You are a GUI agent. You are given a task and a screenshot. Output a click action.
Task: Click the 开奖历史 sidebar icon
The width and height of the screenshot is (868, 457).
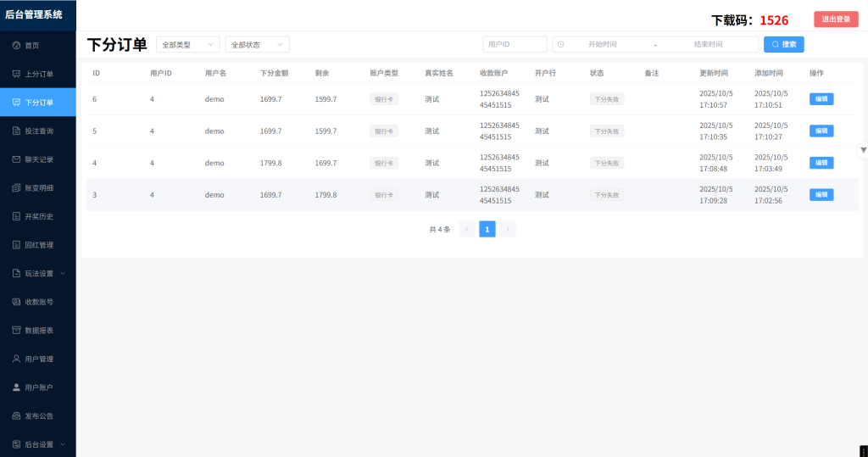[16, 216]
